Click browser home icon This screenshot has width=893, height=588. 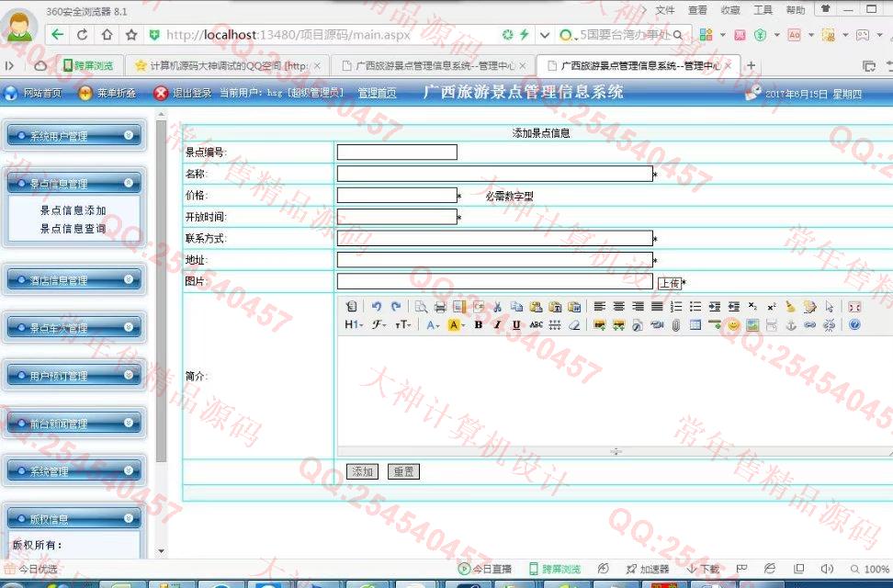pos(107,35)
